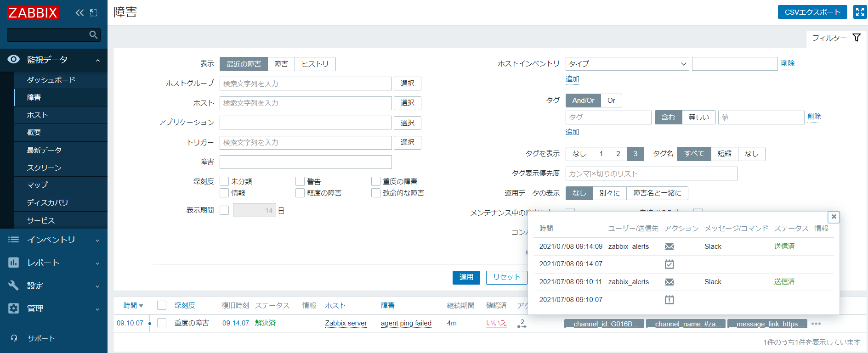Set タグを表示 to なし
This screenshot has width=868, height=353.
coord(579,154)
